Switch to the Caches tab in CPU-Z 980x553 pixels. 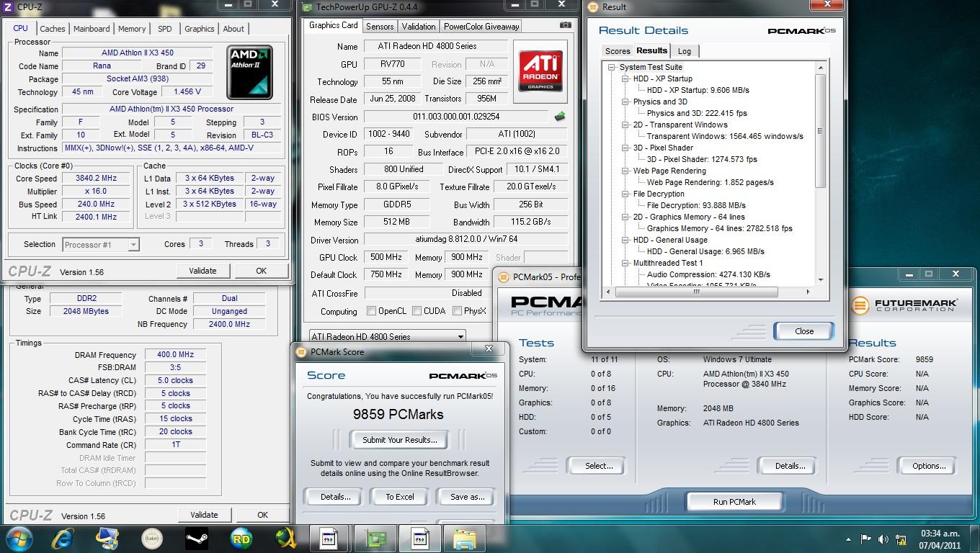[x=52, y=29]
